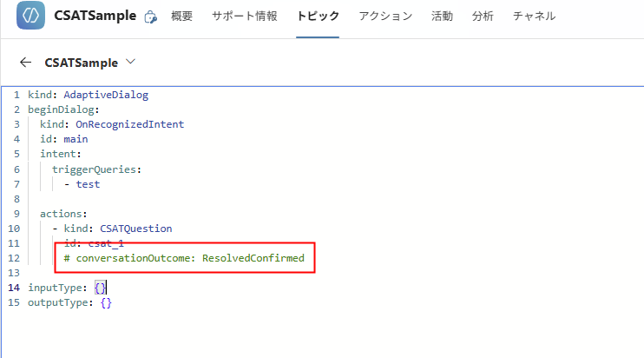Viewport: 644px width, 358px height.
Task: Switch to the トピック tab
Action: click(x=318, y=16)
